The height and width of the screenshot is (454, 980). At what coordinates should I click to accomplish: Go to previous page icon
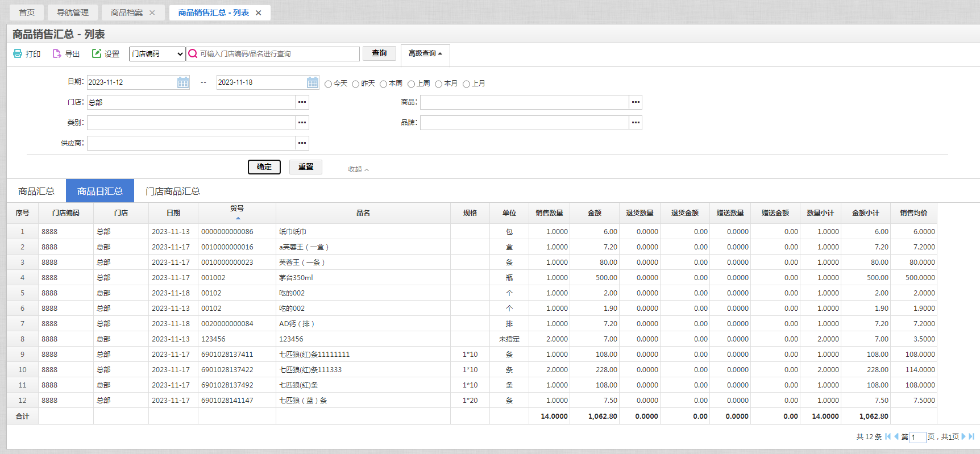click(896, 436)
